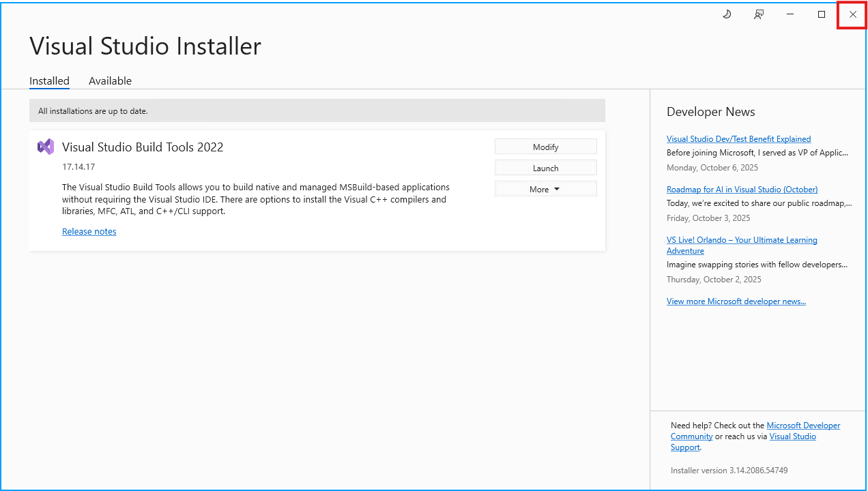Launch Visual Studio Build Tools 2022

545,167
